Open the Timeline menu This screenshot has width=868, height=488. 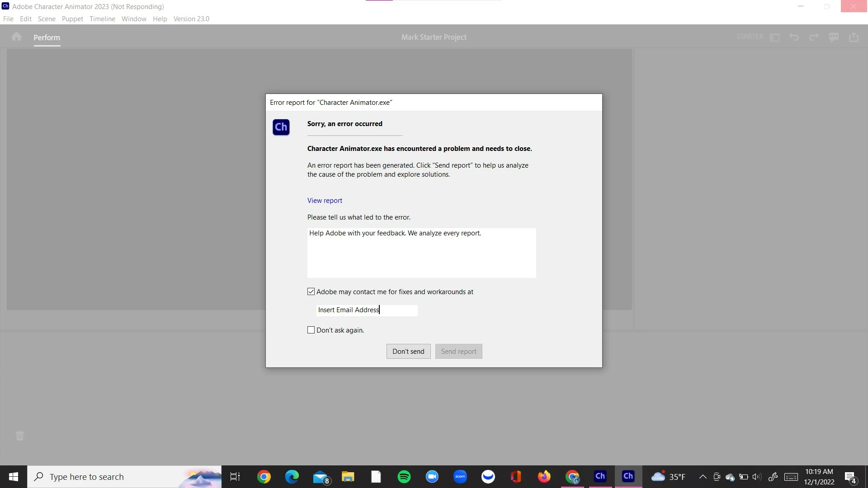[x=102, y=19]
